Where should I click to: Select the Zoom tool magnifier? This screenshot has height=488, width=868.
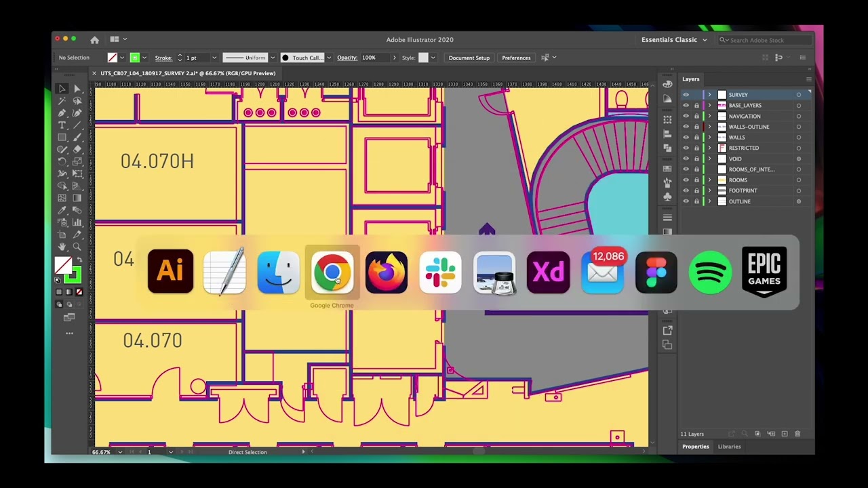coord(77,246)
